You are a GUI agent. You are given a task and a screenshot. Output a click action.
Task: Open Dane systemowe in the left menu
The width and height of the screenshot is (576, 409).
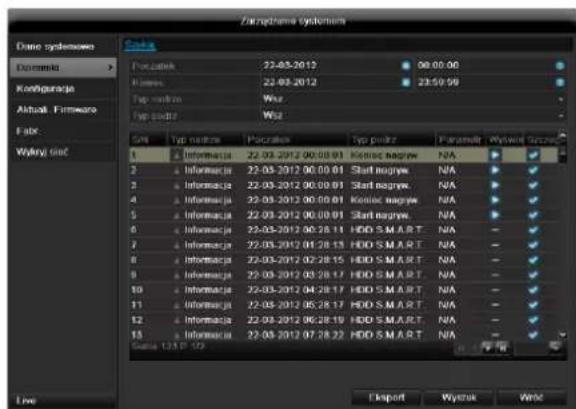click(63, 47)
